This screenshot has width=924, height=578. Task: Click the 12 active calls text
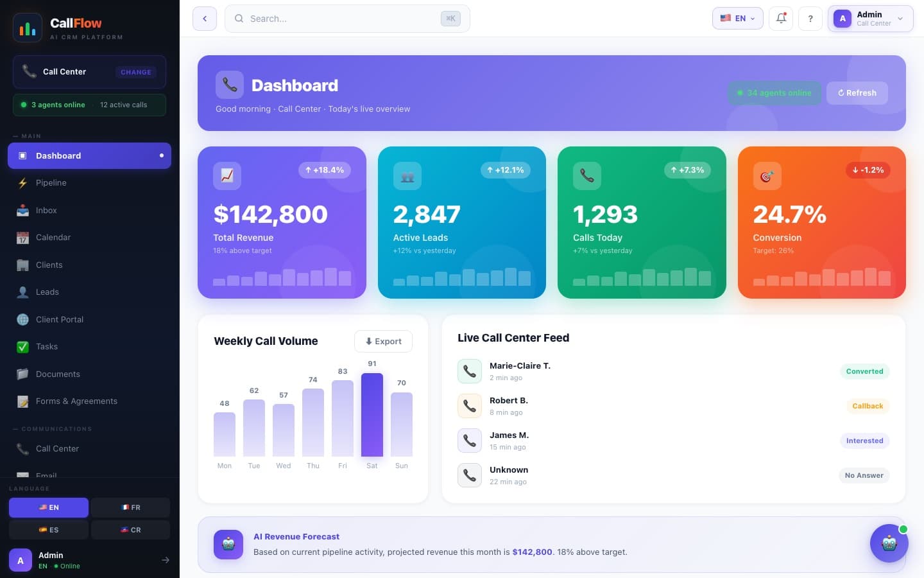[x=123, y=105]
